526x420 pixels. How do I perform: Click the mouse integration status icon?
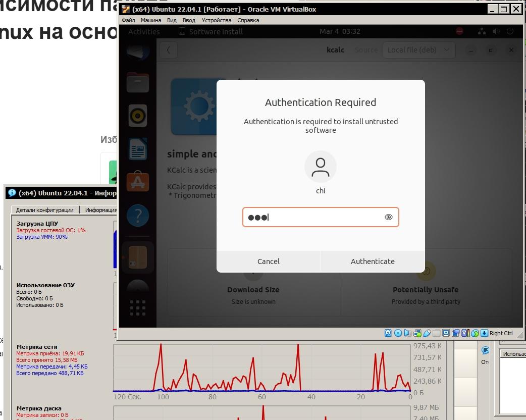pyautogui.click(x=475, y=333)
